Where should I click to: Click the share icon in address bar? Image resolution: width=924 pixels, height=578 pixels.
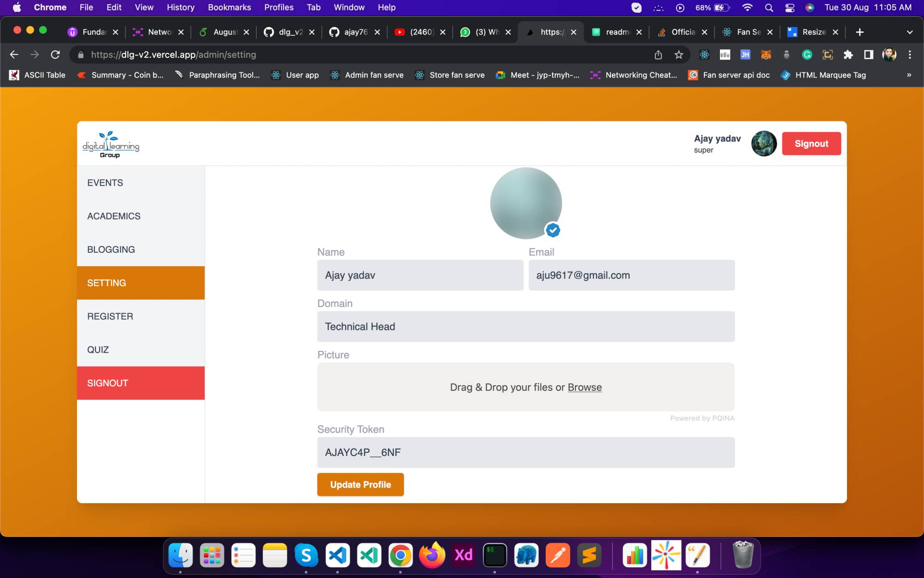(x=658, y=55)
